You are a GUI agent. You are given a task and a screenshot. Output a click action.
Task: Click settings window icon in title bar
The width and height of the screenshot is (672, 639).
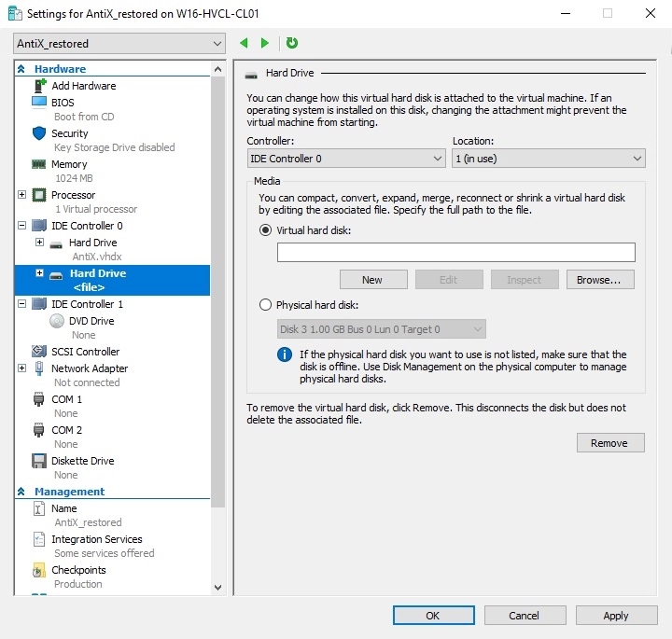pyautogui.click(x=15, y=13)
